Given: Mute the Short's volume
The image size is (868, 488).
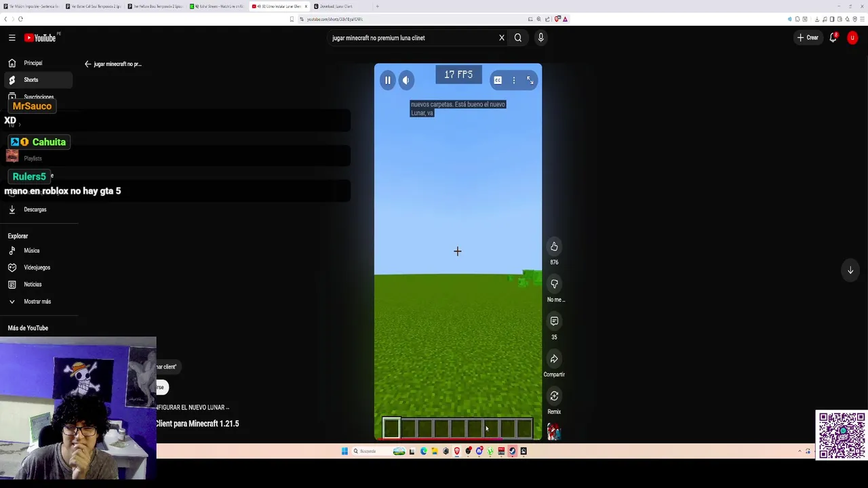Looking at the screenshot, I should tap(406, 80).
